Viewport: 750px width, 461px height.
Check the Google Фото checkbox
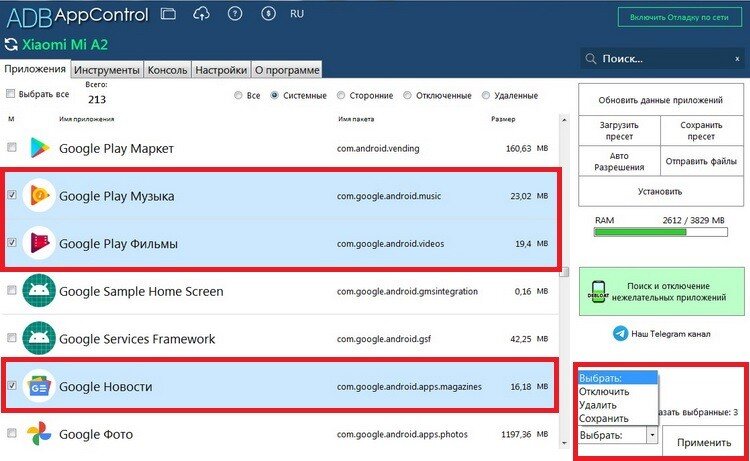coord(12,433)
